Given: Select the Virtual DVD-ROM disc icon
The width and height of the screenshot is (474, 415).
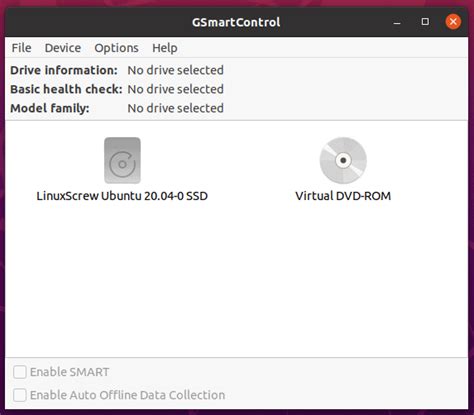Looking at the screenshot, I should [343, 160].
